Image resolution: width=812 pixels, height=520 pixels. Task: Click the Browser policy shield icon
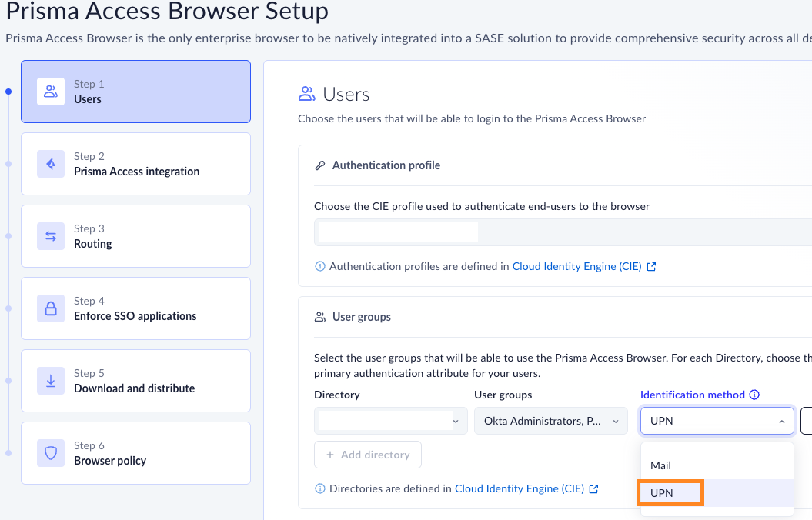click(51, 453)
